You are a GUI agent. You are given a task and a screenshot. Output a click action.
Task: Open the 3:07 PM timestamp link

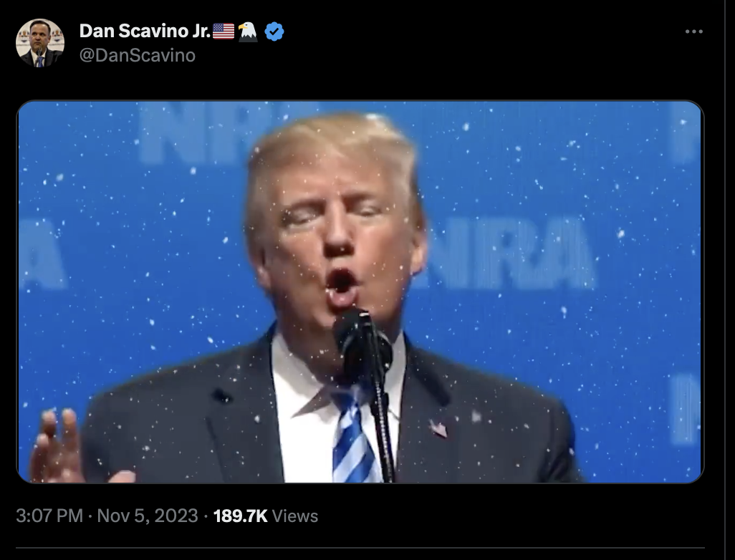(x=49, y=516)
